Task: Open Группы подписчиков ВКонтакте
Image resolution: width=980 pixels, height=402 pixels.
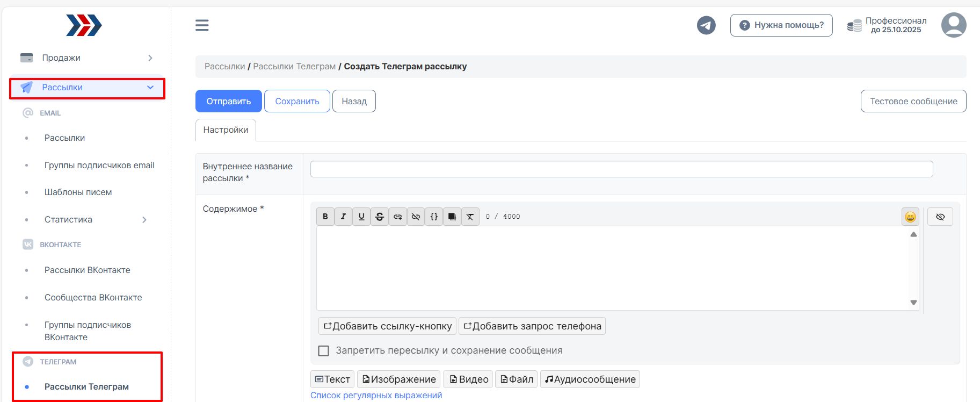Action: coord(88,331)
